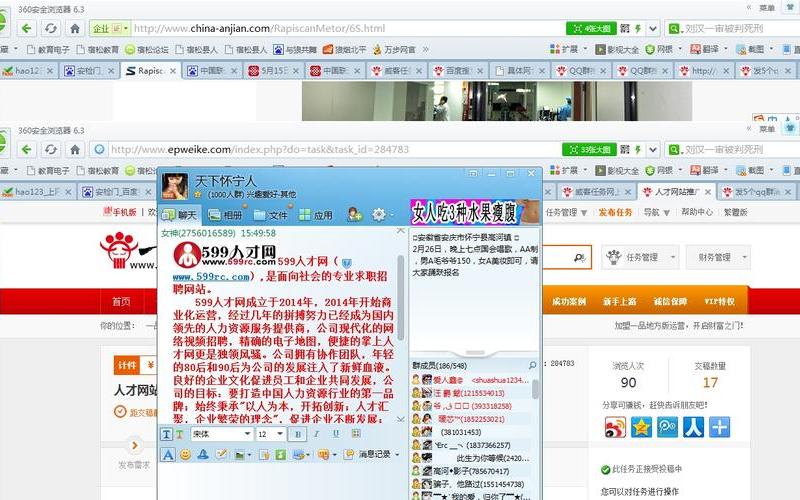The height and width of the screenshot is (500, 800).
Task: Open the add-member icon in QQ group header
Action: point(354,215)
